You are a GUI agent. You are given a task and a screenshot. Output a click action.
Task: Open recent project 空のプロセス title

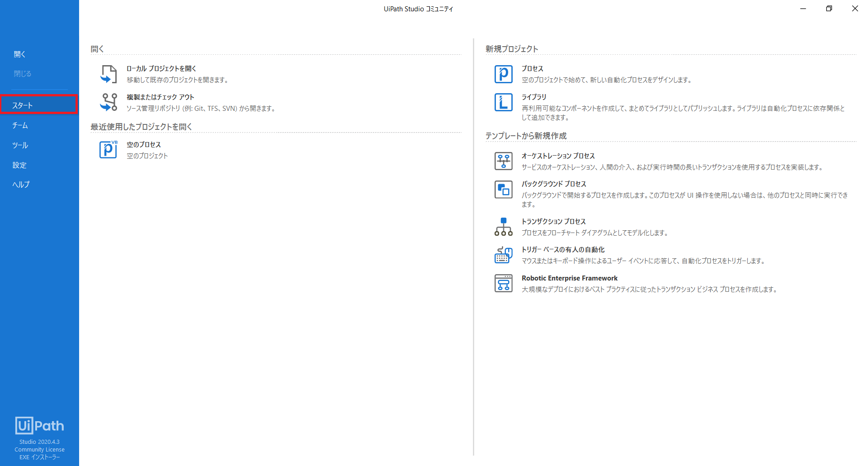[x=144, y=145]
